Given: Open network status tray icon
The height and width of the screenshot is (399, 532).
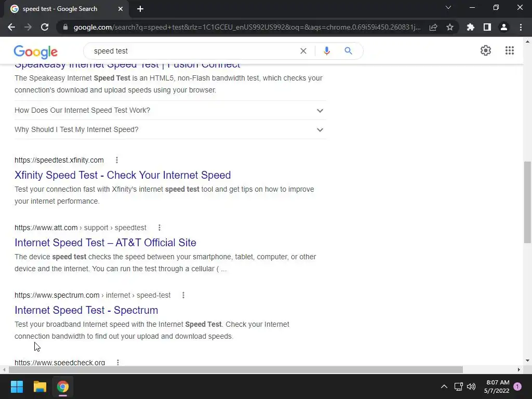Looking at the screenshot, I should click(x=458, y=387).
